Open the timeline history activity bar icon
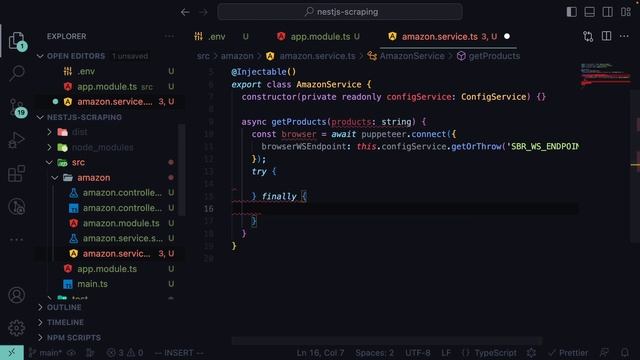Viewport: 640px width, 360px height. 16,207
